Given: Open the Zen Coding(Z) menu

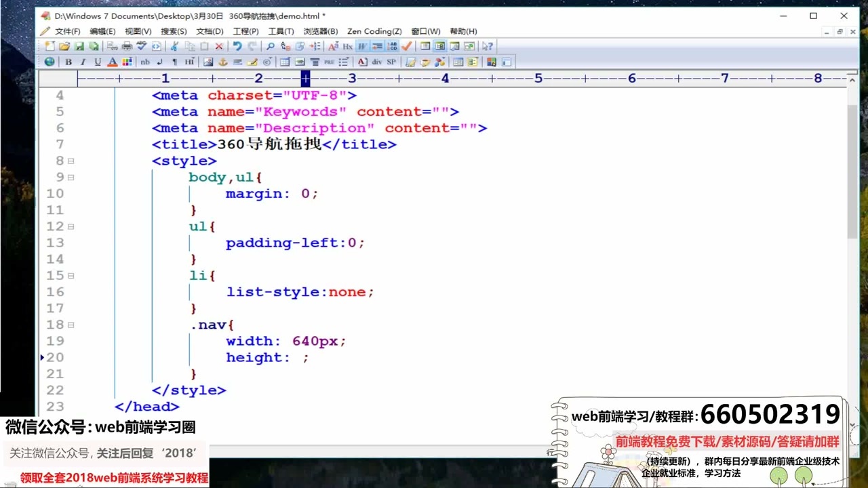Looking at the screenshot, I should [374, 31].
